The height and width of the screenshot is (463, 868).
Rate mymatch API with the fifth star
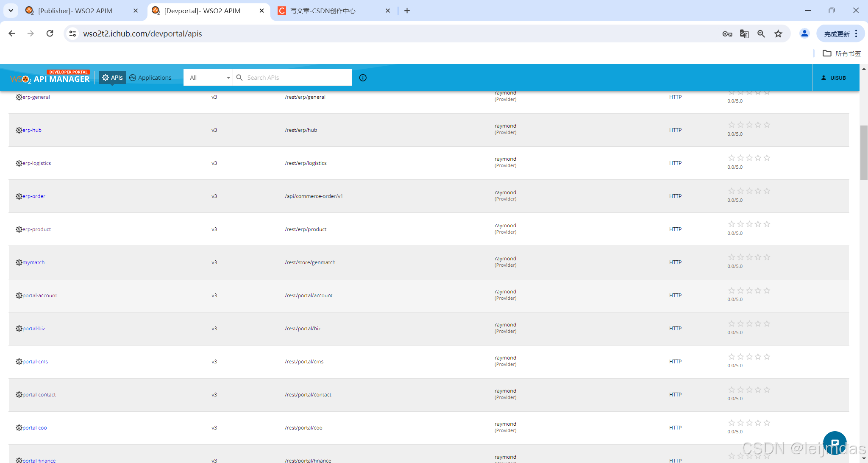[767, 257]
